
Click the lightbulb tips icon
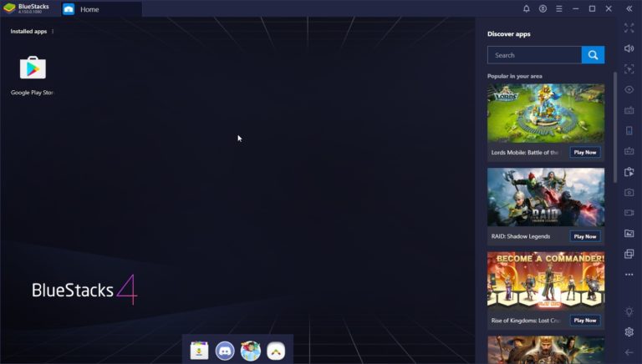pos(629,311)
